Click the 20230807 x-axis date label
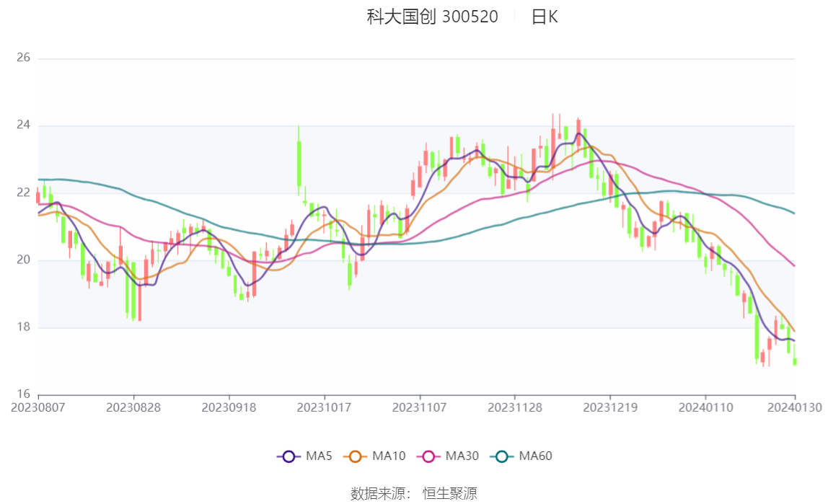This screenshot has height=504, width=828. 38,407
